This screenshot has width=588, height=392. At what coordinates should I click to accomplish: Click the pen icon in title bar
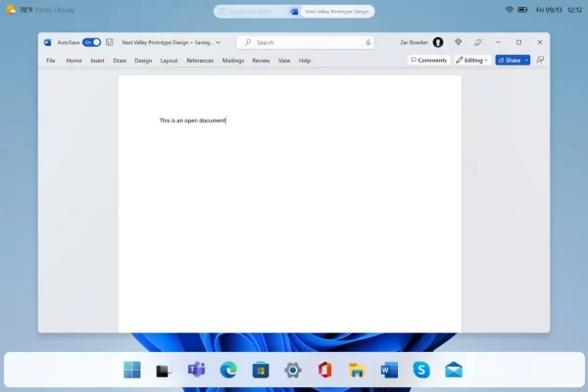[x=477, y=43]
